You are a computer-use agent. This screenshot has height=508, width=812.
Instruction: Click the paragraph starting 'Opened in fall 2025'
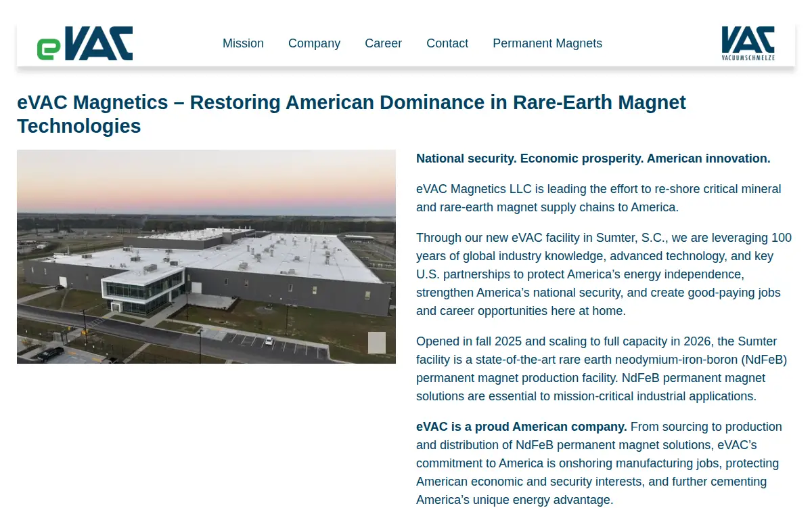(602, 368)
